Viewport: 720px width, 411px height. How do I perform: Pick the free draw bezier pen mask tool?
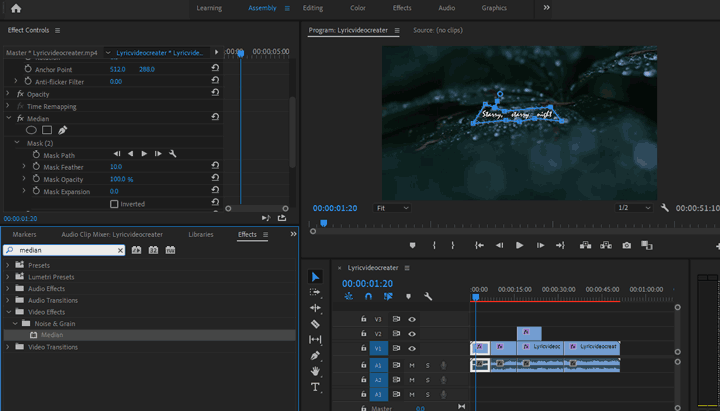[62, 130]
